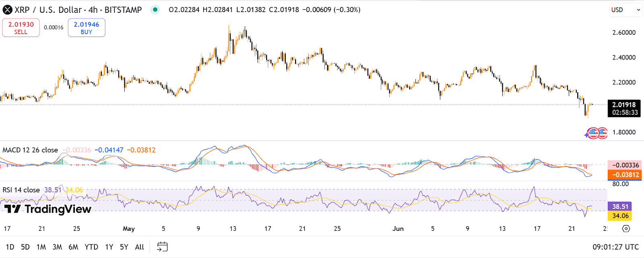Click the XRP coin logo icon

pyautogui.click(x=8, y=10)
